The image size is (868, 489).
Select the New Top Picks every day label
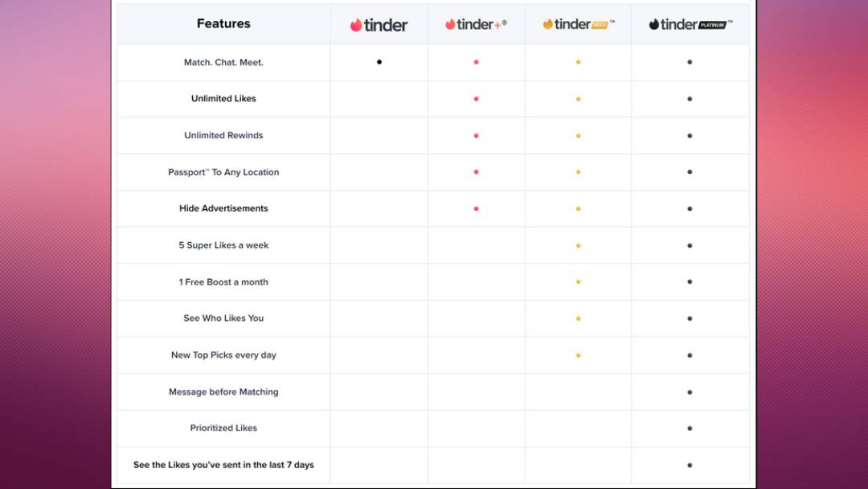click(223, 355)
